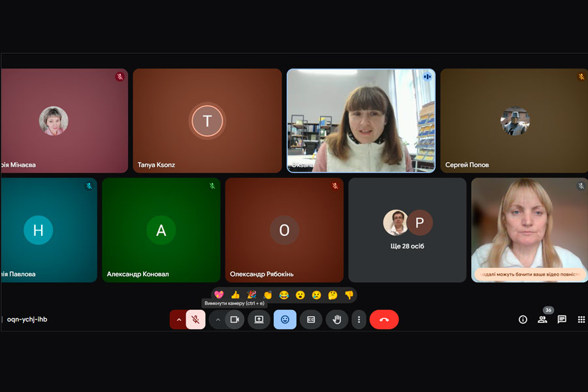The width and height of the screenshot is (588, 392).
Task: Expand video settings chevron next to camera
Action: pyautogui.click(x=218, y=319)
